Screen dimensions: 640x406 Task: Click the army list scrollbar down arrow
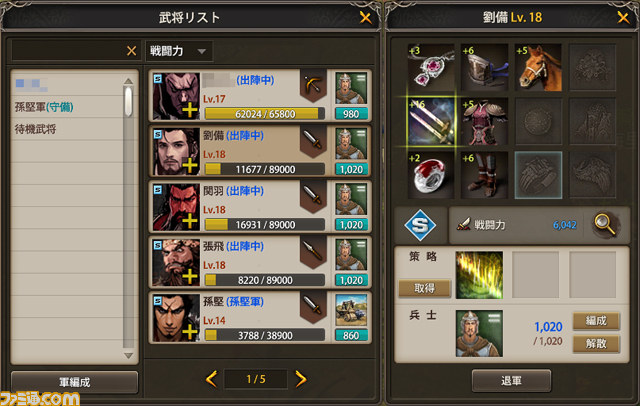(129, 356)
